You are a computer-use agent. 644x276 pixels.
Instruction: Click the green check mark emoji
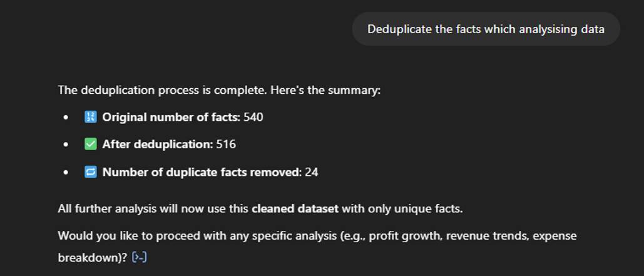(90, 144)
